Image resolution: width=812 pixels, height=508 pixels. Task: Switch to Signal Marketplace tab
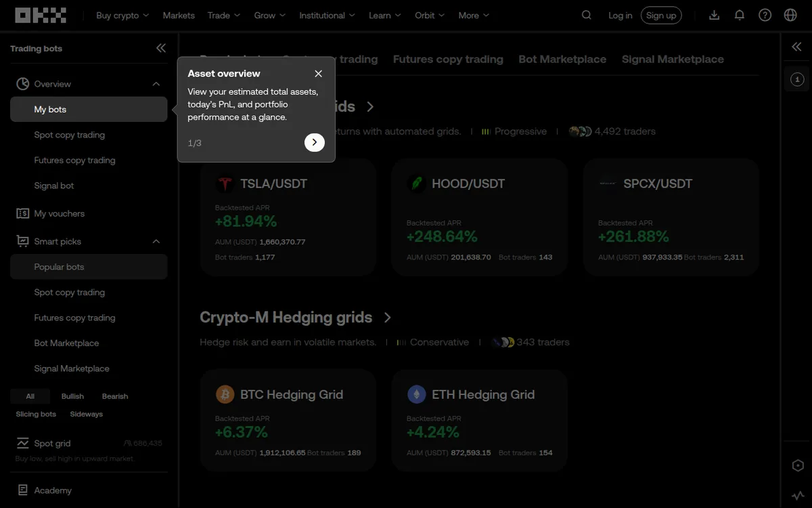click(x=673, y=59)
